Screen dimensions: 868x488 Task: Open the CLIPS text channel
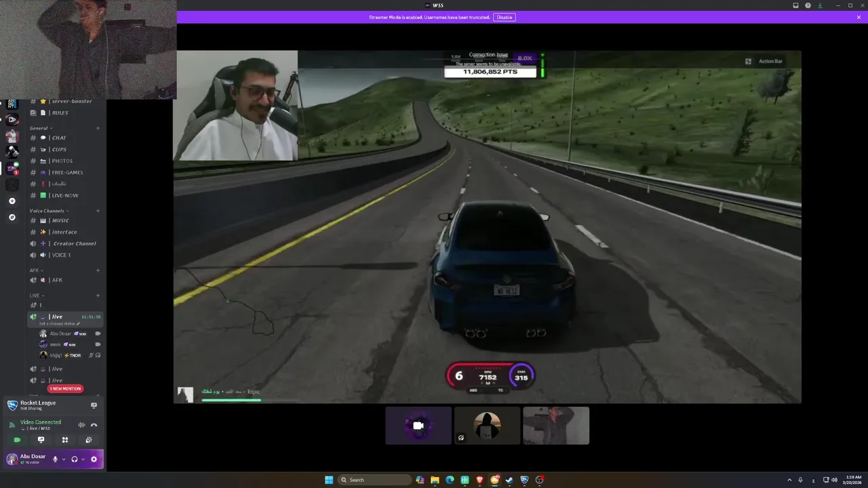pos(66,149)
